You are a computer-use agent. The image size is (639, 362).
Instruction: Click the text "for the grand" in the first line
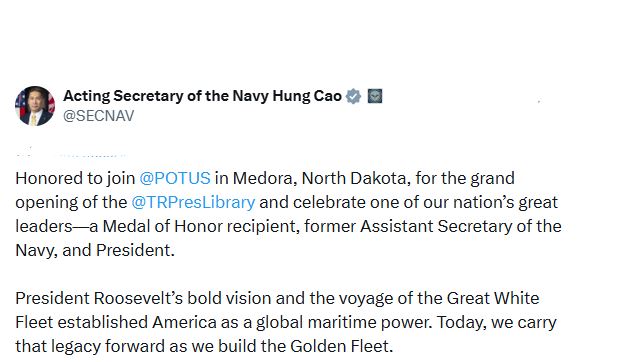[465, 179]
